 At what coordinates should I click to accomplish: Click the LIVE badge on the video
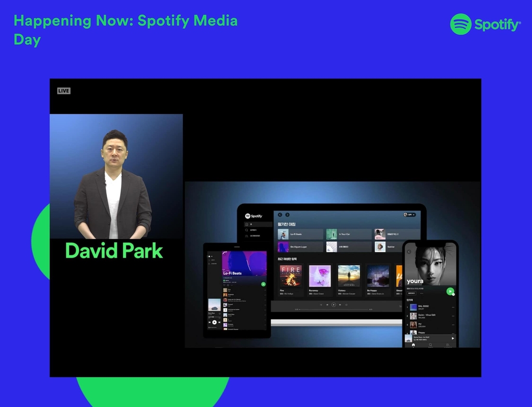click(63, 91)
